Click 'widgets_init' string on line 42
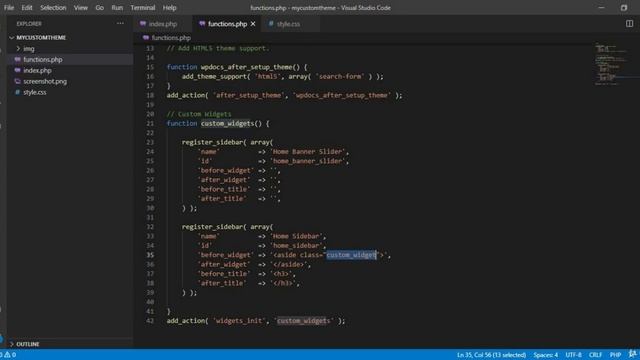 [239, 321]
